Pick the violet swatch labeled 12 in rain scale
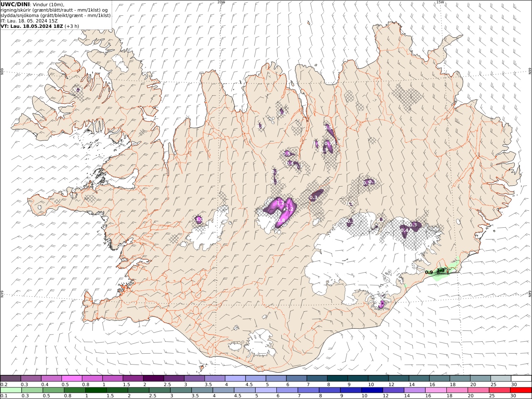Image resolution: width=532 pixels, height=399 pixels. click(393, 390)
